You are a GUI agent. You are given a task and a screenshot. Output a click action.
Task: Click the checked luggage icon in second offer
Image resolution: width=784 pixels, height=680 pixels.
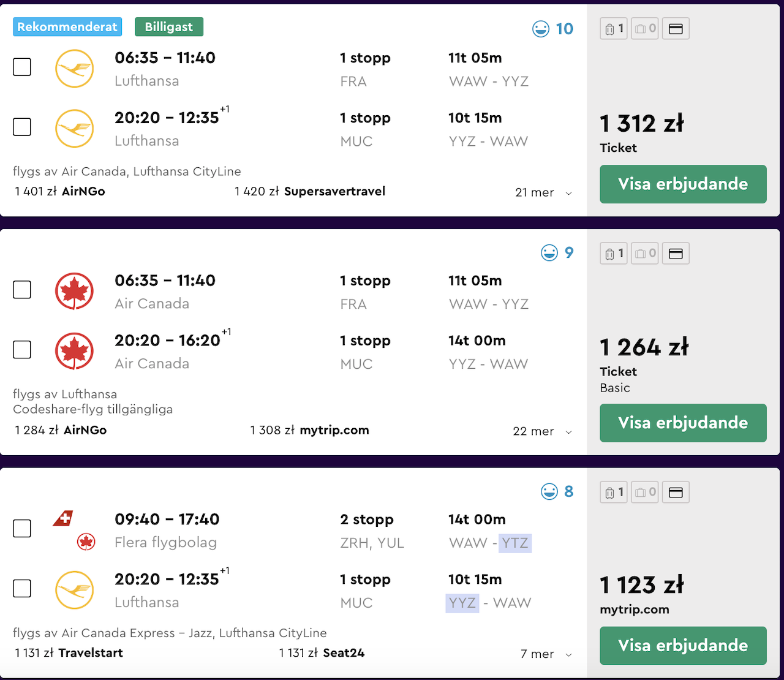pos(645,253)
